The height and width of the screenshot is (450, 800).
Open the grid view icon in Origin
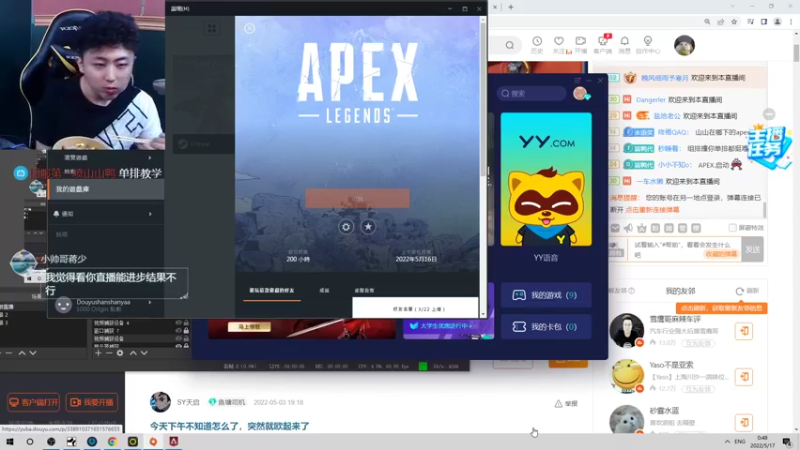[x=212, y=29]
